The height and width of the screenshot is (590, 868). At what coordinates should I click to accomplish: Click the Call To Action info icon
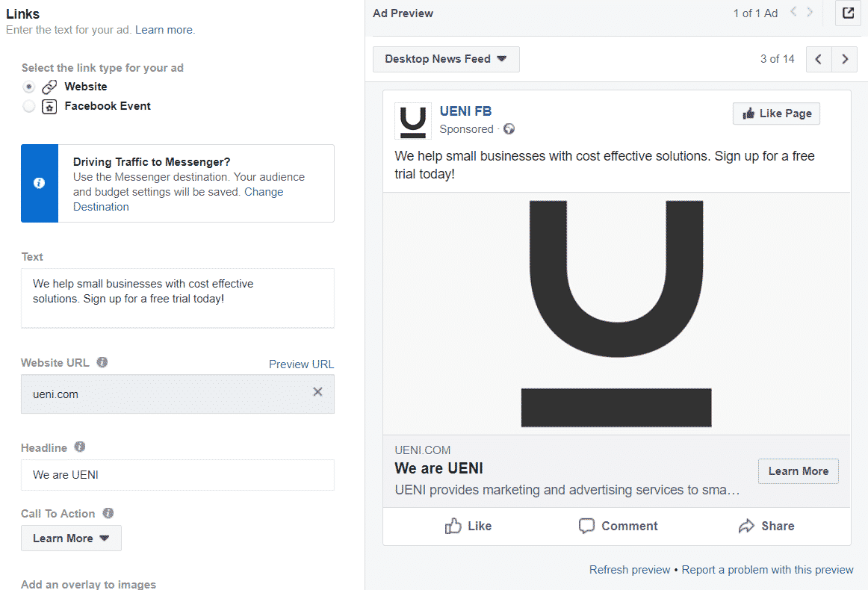pyautogui.click(x=108, y=513)
